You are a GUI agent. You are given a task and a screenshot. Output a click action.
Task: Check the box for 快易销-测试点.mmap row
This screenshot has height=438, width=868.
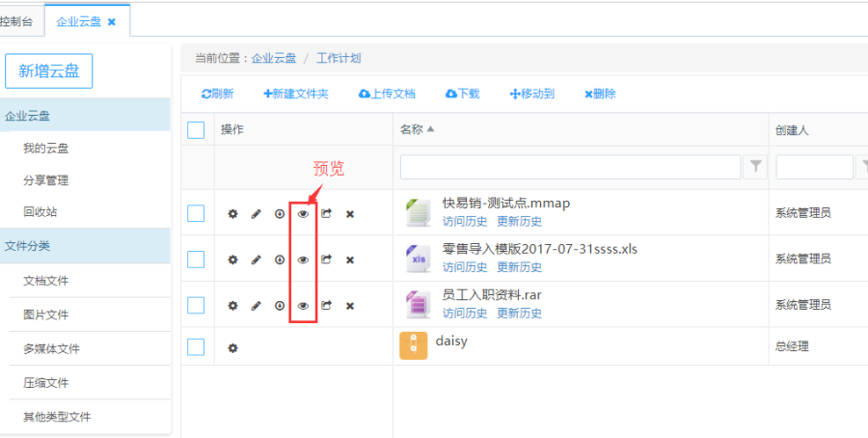coord(196,213)
